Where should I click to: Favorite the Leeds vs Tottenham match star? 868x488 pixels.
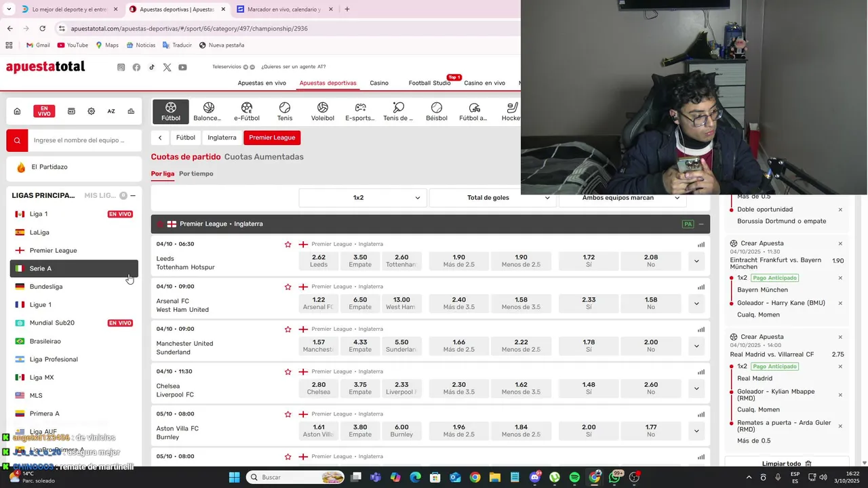click(x=288, y=244)
